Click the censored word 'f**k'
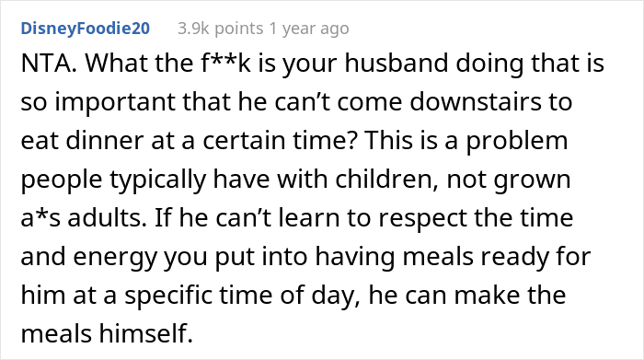The height and width of the screenshot is (360, 644). pos(225,63)
